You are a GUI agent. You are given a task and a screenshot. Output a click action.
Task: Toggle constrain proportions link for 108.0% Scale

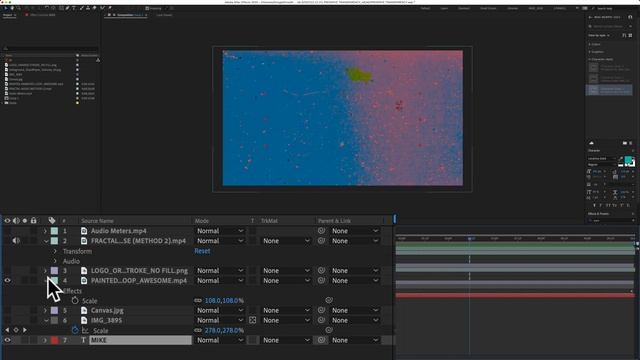click(x=198, y=300)
